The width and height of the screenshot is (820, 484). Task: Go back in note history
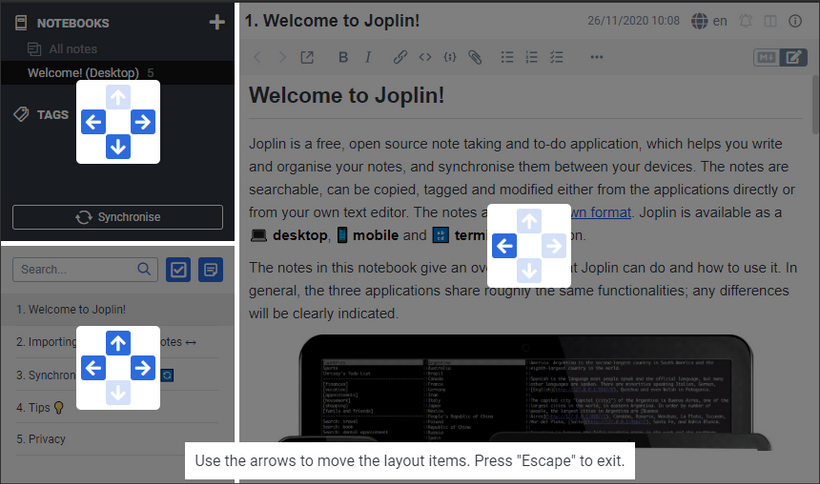pyautogui.click(x=257, y=57)
